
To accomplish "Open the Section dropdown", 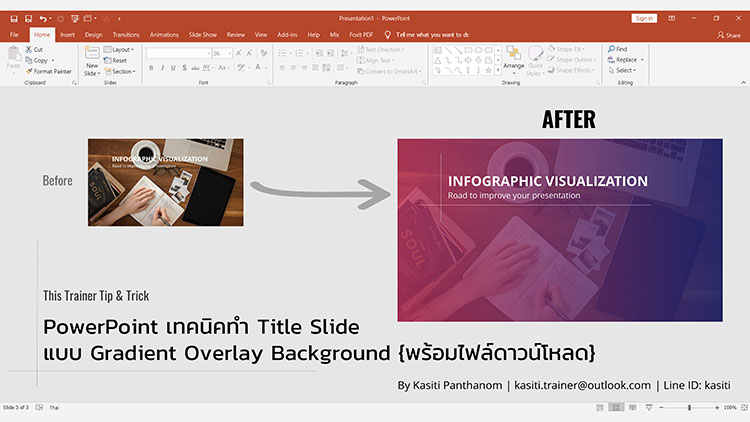I will tap(120, 71).
